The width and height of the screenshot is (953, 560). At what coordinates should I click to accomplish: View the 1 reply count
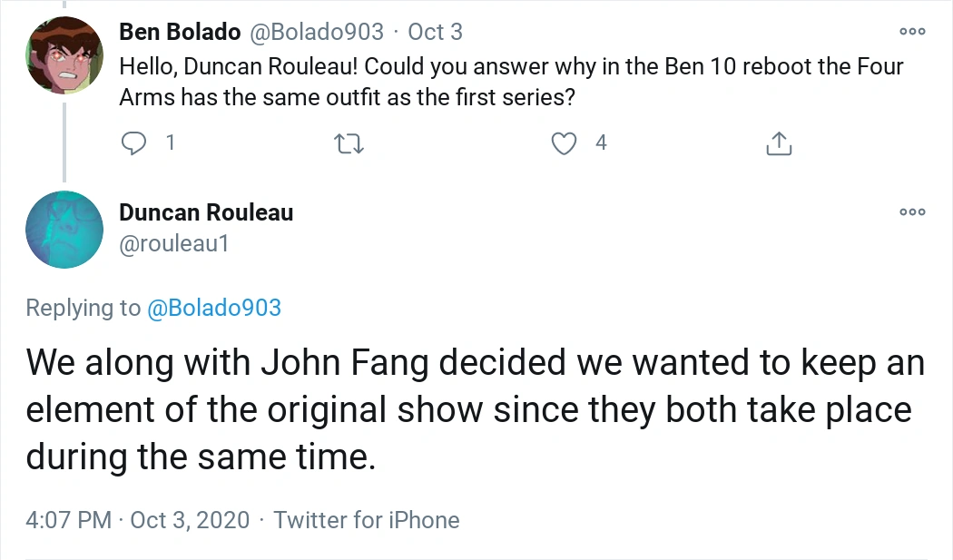pos(170,142)
